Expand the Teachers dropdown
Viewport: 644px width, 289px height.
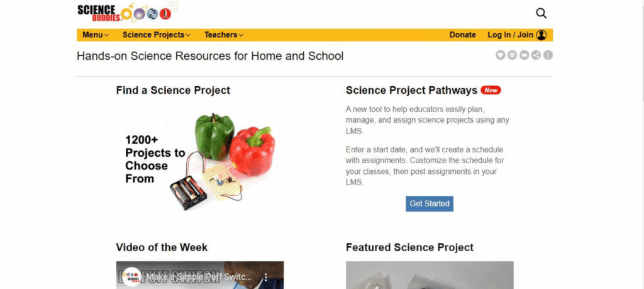click(224, 35)
